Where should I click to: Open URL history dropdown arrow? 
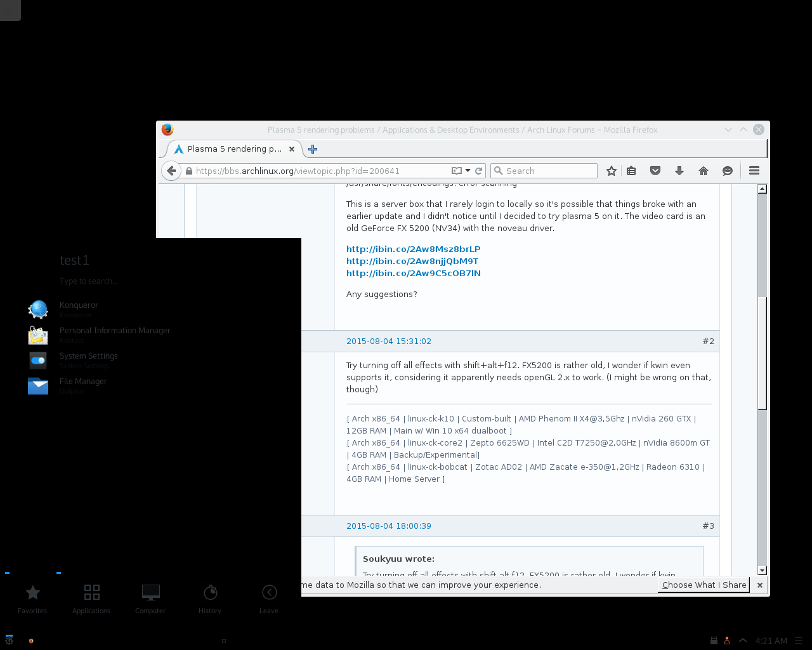pyautogui.click(x=468, y=171)
